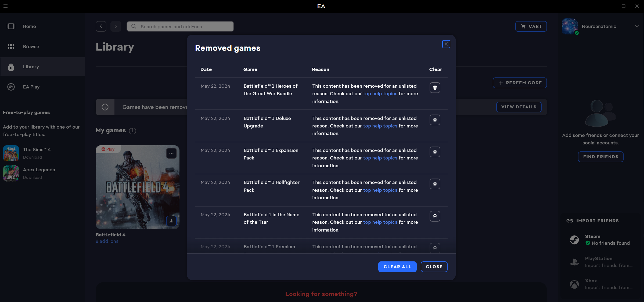
Task: Open top help topics link in Expansion Pack row
Action: (x=380, y=158)
